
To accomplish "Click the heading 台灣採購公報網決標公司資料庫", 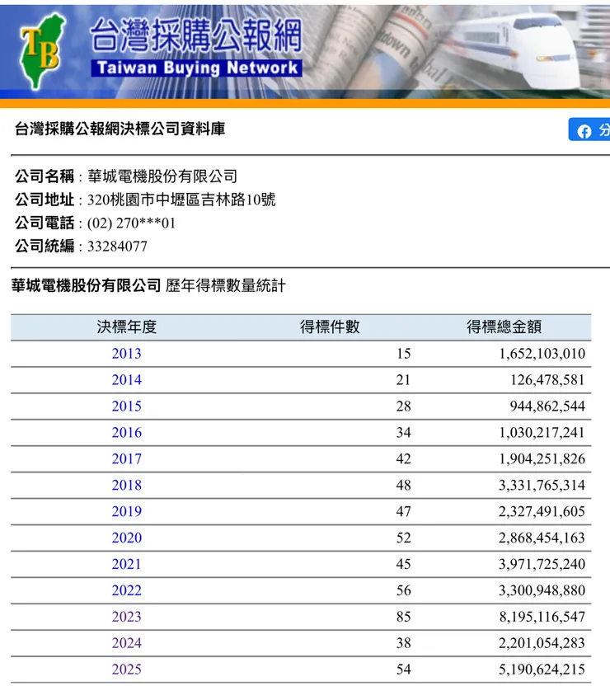I will (120, 129).
